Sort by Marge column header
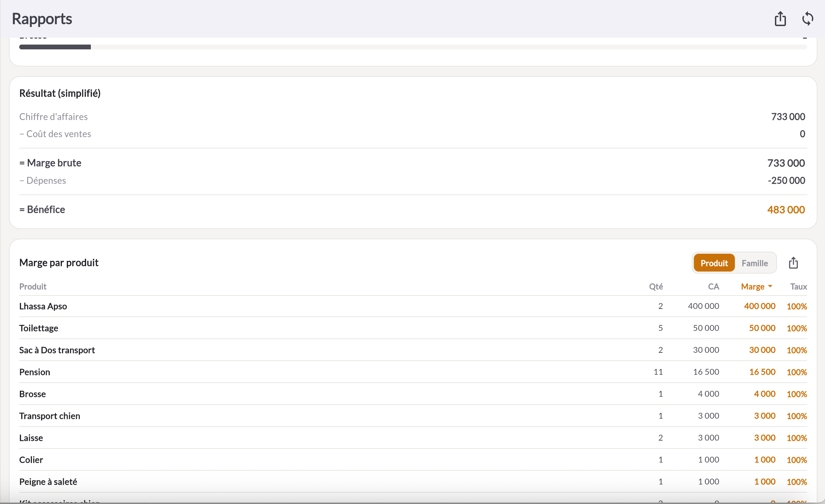The width and height of the screenshot is (825, 504). tap(756, 286)
